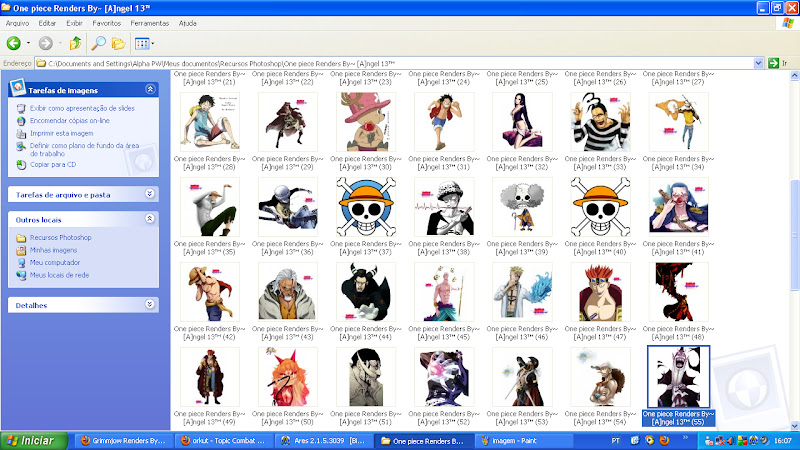Click the scrollbar down arrow
Image resolution: width=800 pixels, height=450 pixels.
(794, 426)
